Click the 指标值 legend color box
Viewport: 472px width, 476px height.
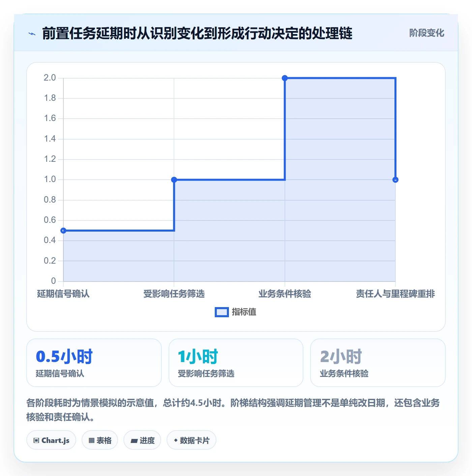click(x=222, y=312)
